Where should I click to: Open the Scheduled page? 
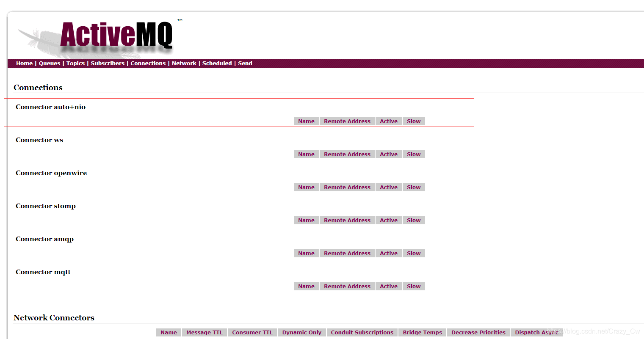tap(217, 63)
